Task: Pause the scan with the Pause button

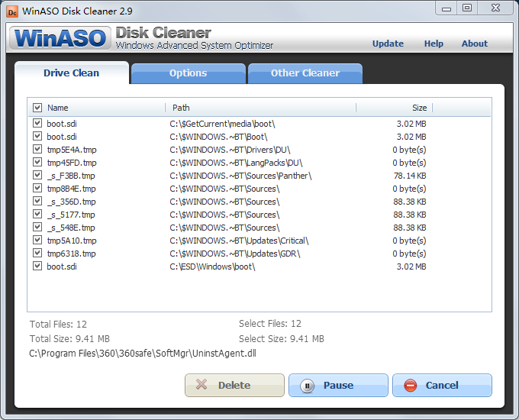Action: coord(338,385)
